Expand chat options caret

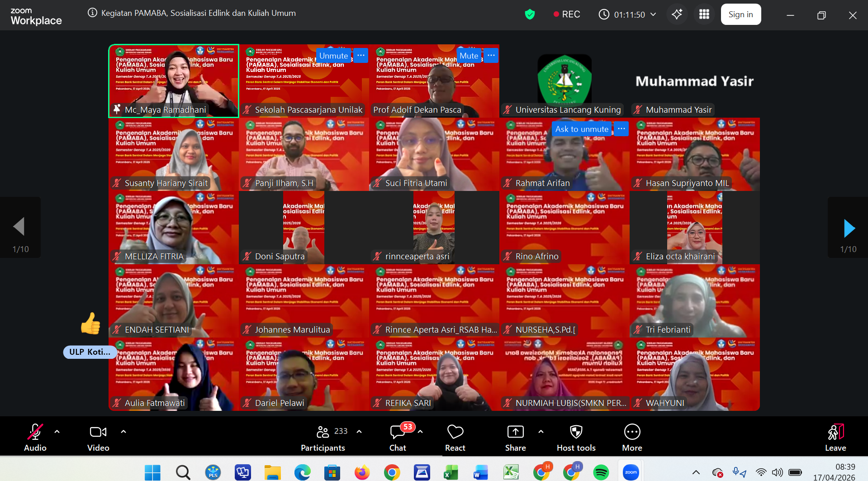tap(420, 432)
